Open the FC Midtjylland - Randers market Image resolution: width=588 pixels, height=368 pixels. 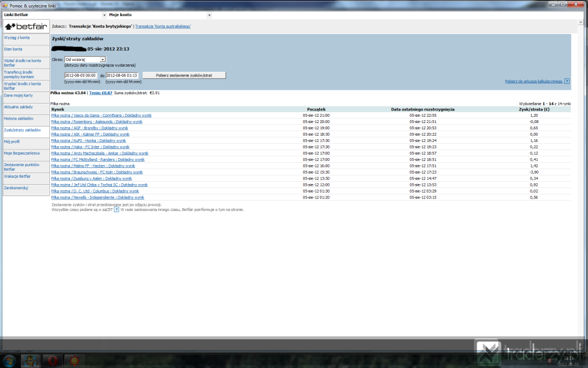(x=98, y=160)
